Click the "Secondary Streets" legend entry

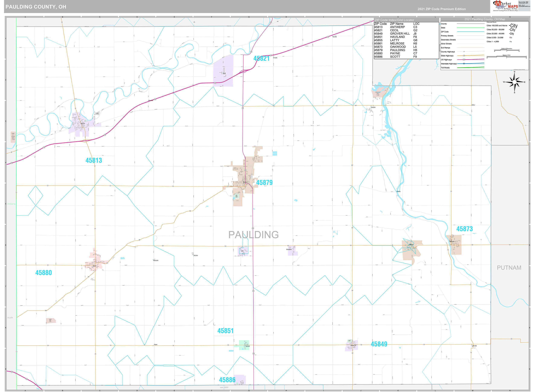pos(448,40)
